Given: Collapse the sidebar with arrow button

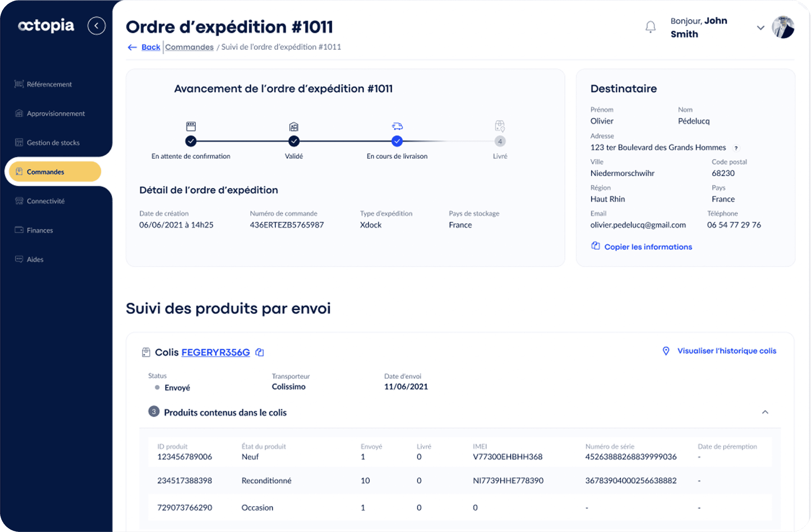Looking at the screenshot, I should (96, 26).
